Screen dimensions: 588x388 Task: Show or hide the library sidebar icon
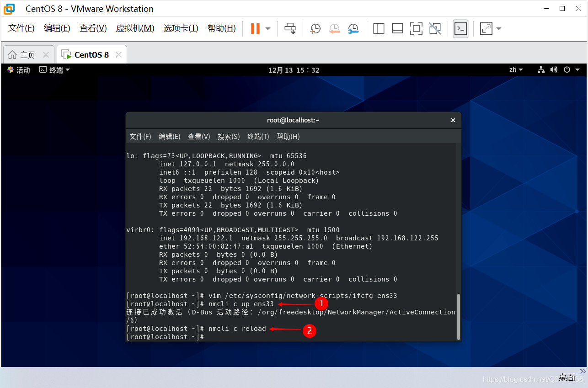(x=379, y=29)
